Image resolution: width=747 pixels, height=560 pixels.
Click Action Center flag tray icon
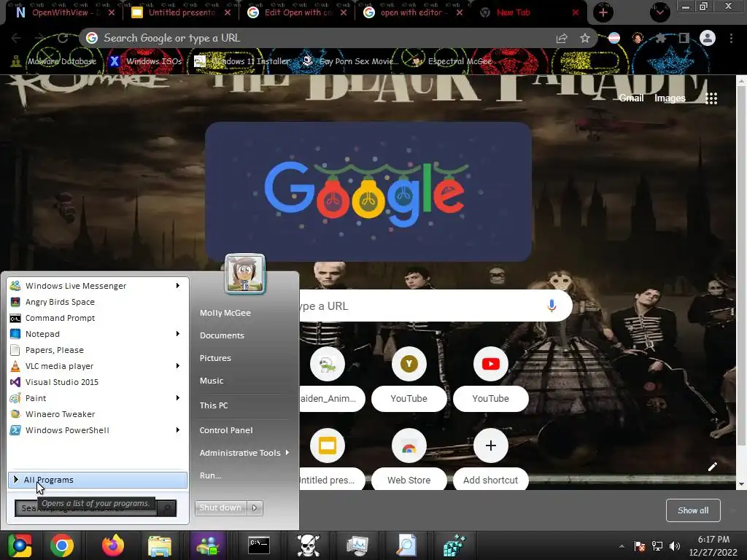pos(640,546)
